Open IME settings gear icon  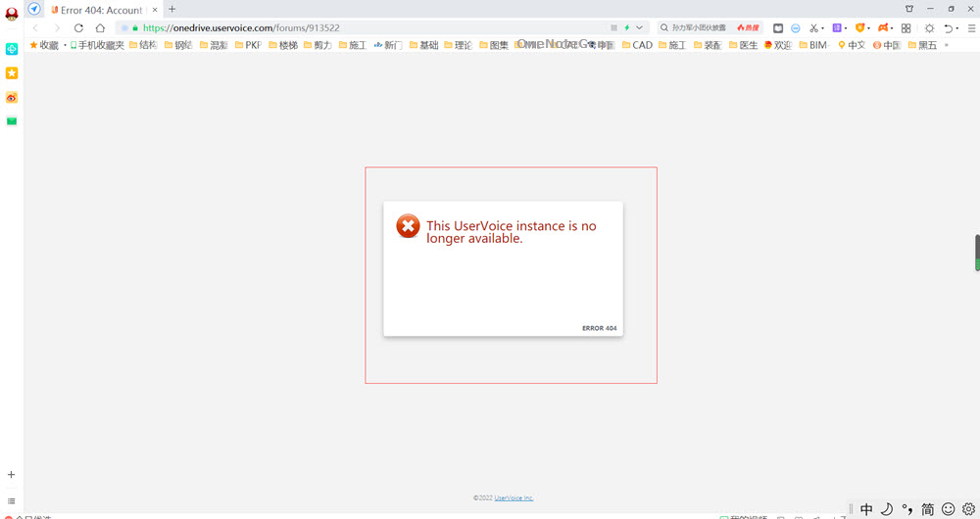click(969, 509)
